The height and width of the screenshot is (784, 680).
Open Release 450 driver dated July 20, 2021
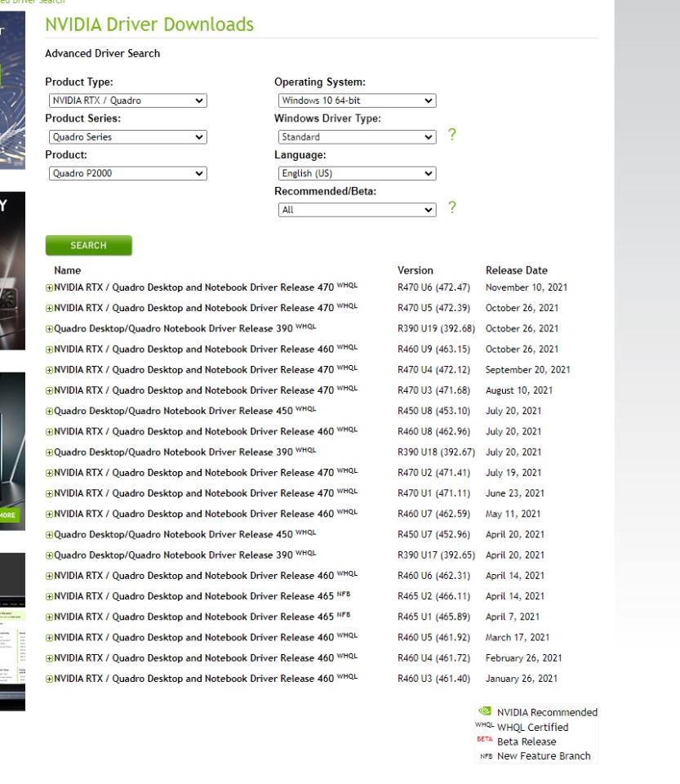(173, 411)
